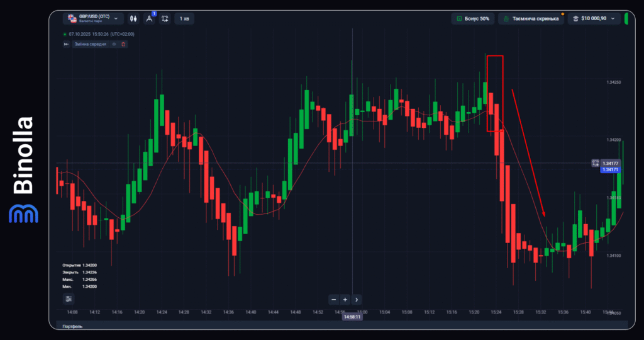The image size is (644, 340).
Task: Zoom out the chart with minus
Action: (333, 300)
